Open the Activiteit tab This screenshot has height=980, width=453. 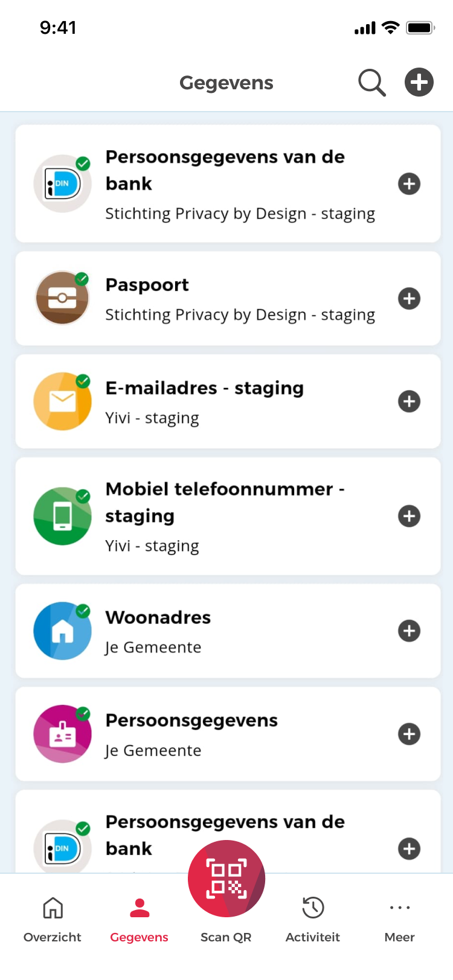[313, 919]
